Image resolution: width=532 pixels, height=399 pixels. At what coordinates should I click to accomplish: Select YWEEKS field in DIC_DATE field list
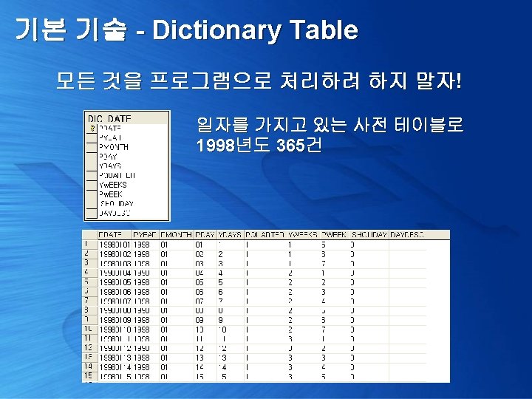tap(113, 185)
